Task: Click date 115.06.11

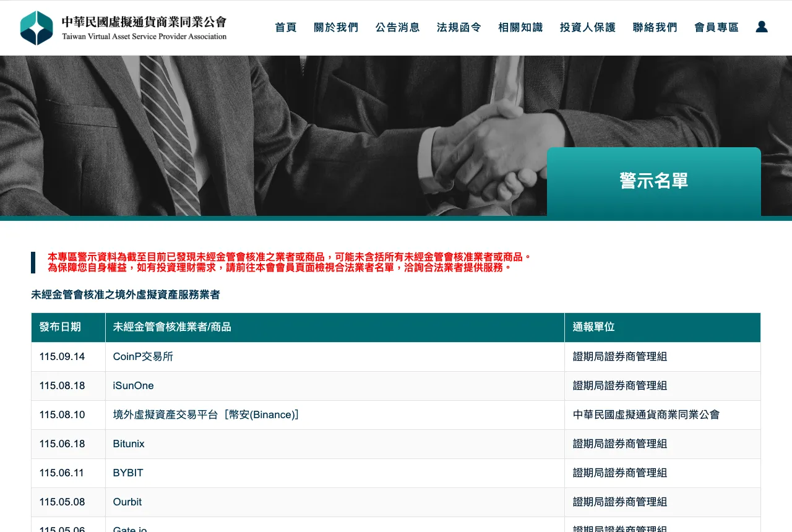Action: (62, 473)
